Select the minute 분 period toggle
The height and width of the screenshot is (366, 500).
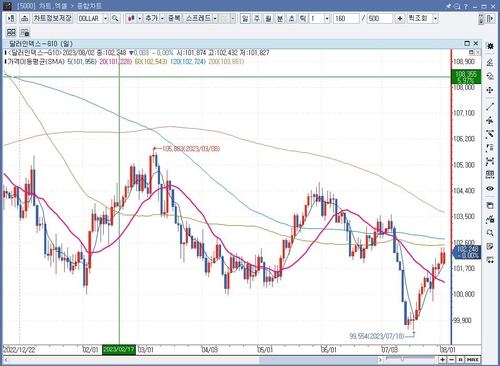pos(280,19)
